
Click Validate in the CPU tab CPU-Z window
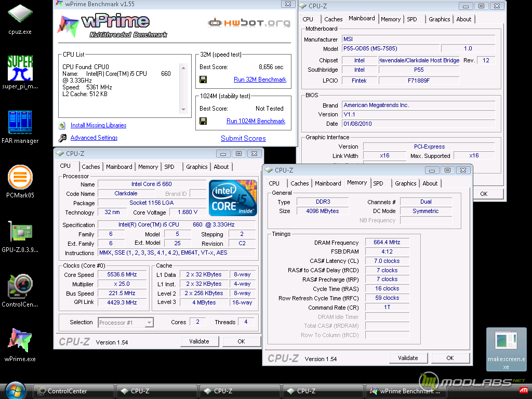tap(199, 341)
